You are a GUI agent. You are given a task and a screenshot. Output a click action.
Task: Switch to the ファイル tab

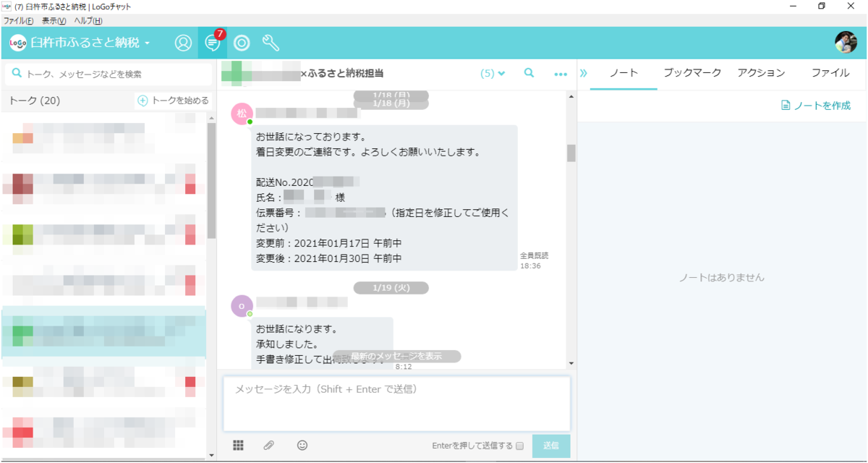830,73
